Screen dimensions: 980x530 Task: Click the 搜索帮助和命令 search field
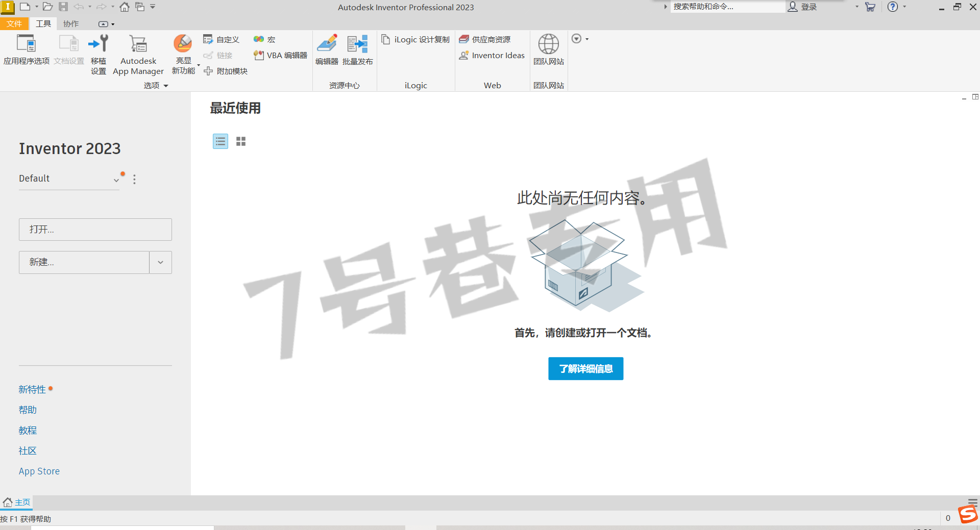pyautogui.click(x=727, y=7)
